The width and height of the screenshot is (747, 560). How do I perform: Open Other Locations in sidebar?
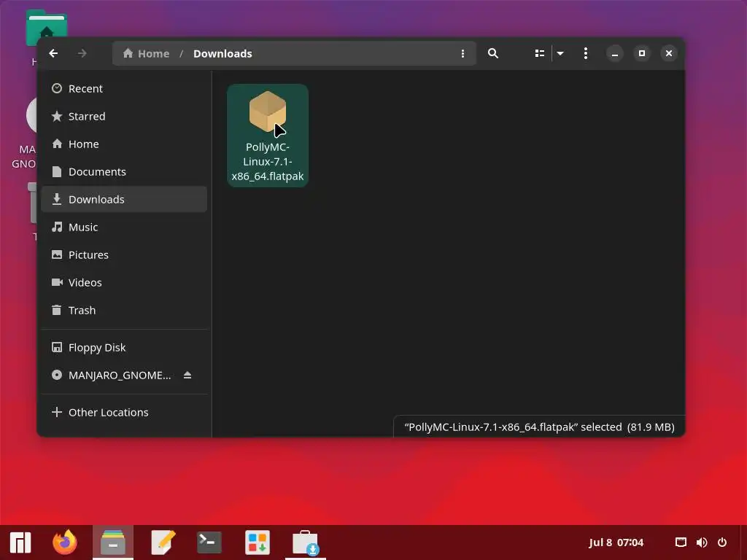(124, 413)
